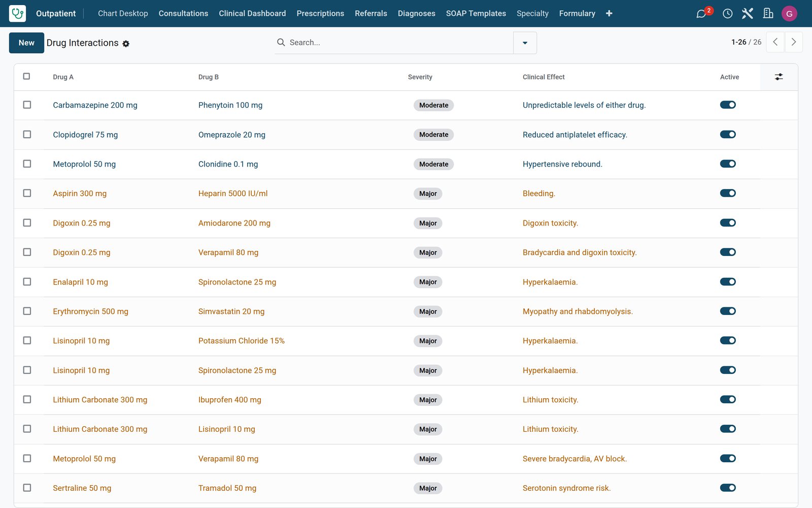
Task: Click the New button
Action: (26, 43)
